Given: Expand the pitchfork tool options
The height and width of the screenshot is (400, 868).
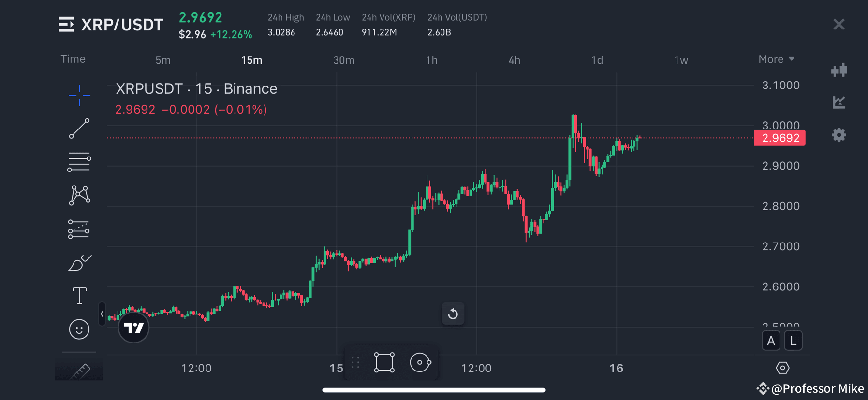Looking at the screenshot, I should point(79,229).
